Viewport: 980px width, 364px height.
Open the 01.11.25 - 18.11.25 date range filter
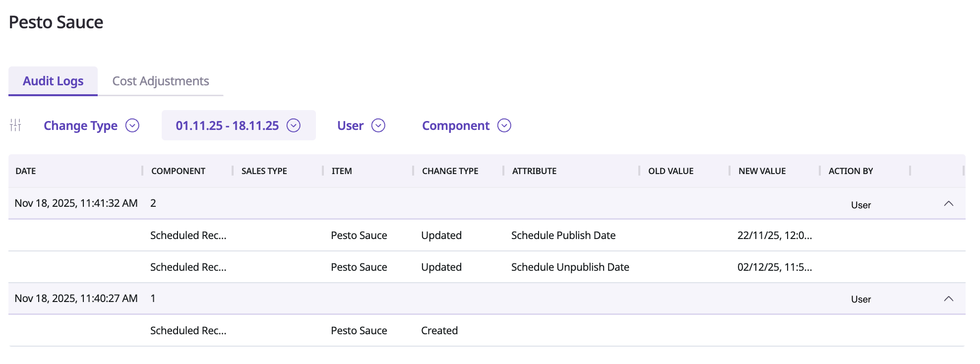[x=238, y=125]
